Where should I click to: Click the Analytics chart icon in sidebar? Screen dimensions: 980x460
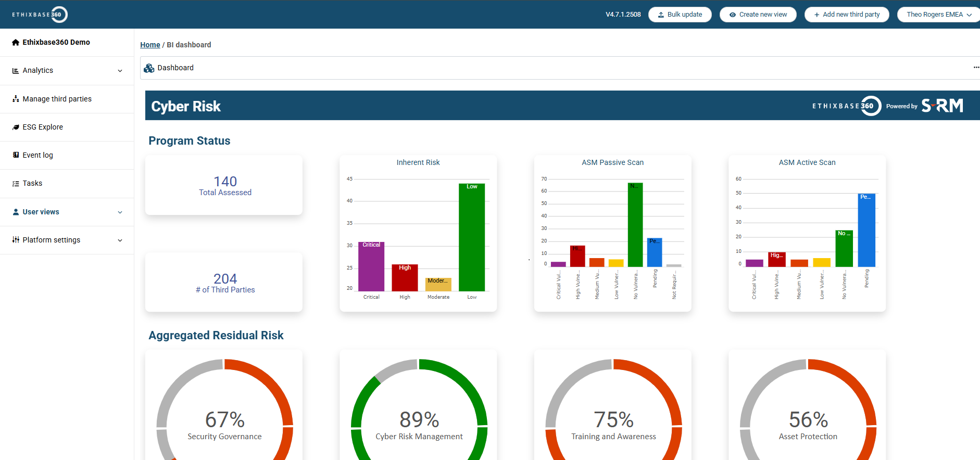click(x=16, y=71)
